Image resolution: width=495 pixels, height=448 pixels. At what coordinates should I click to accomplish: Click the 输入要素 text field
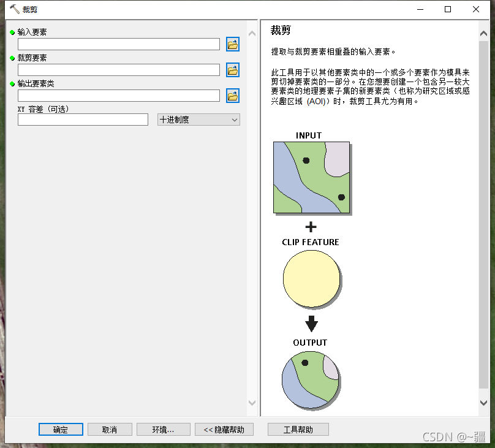[x=119, y=44]
